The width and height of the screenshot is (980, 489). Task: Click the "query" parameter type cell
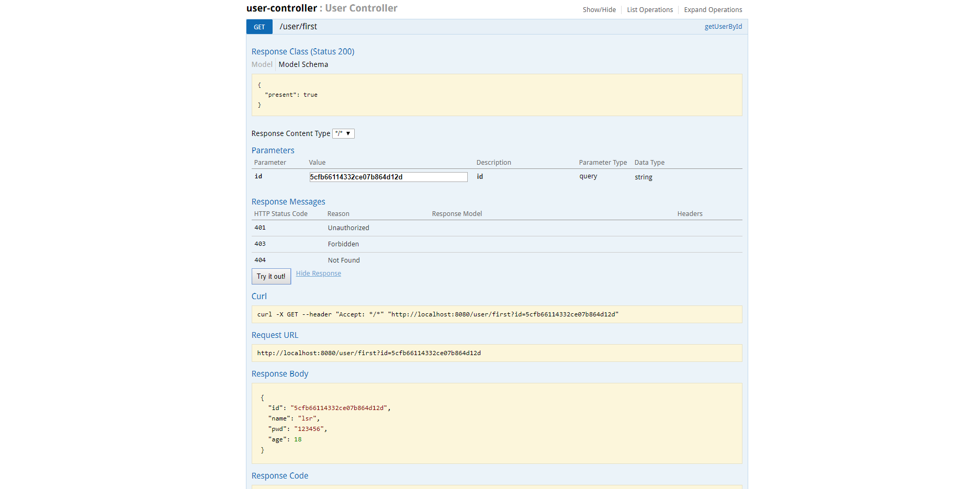[588, 177]
